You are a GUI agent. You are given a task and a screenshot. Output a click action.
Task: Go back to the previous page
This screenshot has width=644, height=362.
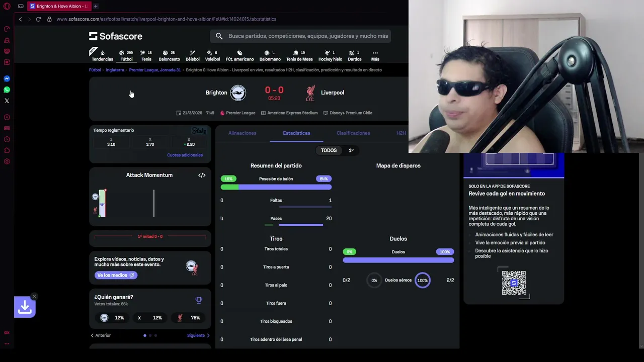(20, 19)
